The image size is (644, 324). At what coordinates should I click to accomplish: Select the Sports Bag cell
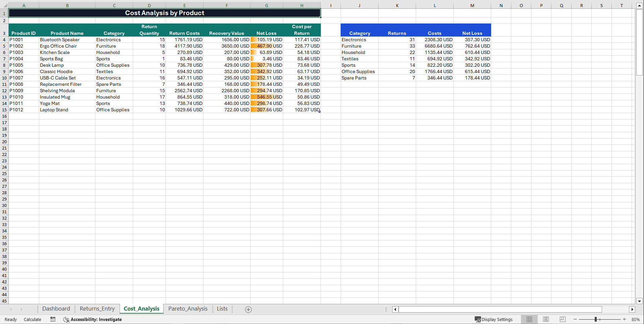click(67, 59)
